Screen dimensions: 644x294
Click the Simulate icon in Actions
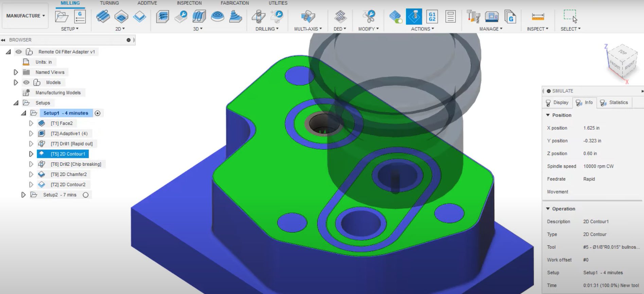click(x=414, y=16)
